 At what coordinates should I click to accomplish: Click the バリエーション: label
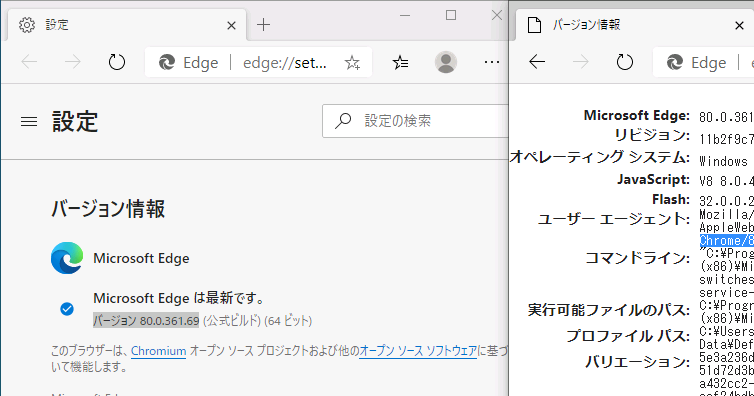coord(637,362)
